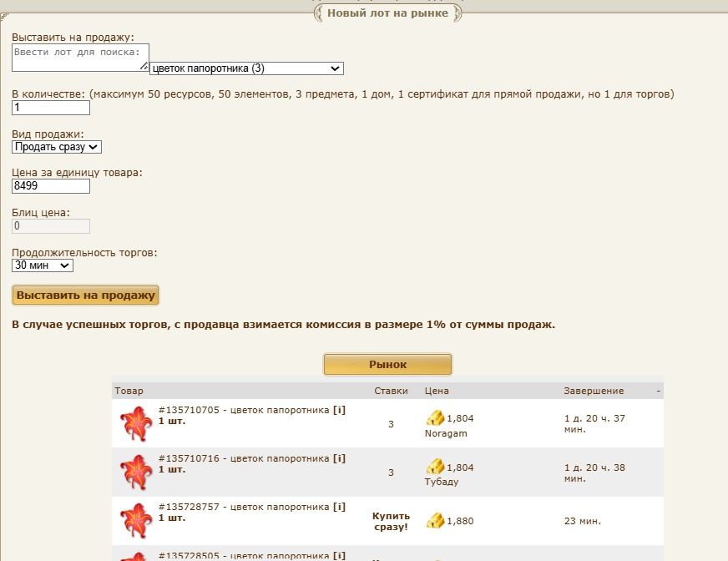This screenshot has height=561, width=728.
Task: Click fern flower icon of lot #135710716
Action: point(134,473)
